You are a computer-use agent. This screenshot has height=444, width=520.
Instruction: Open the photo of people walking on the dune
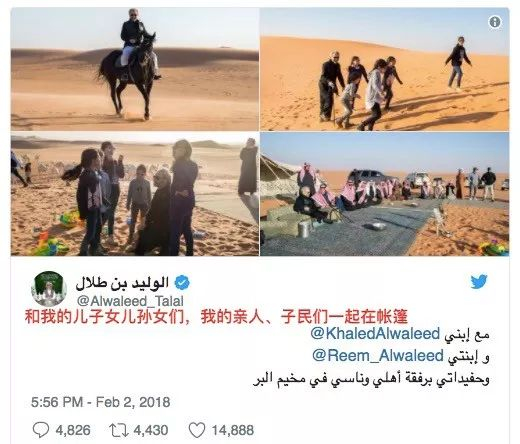385,69
